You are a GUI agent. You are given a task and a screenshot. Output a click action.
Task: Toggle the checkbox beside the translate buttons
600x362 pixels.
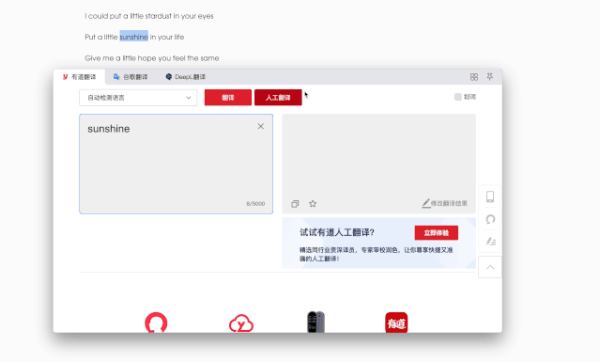coord(458,97)
